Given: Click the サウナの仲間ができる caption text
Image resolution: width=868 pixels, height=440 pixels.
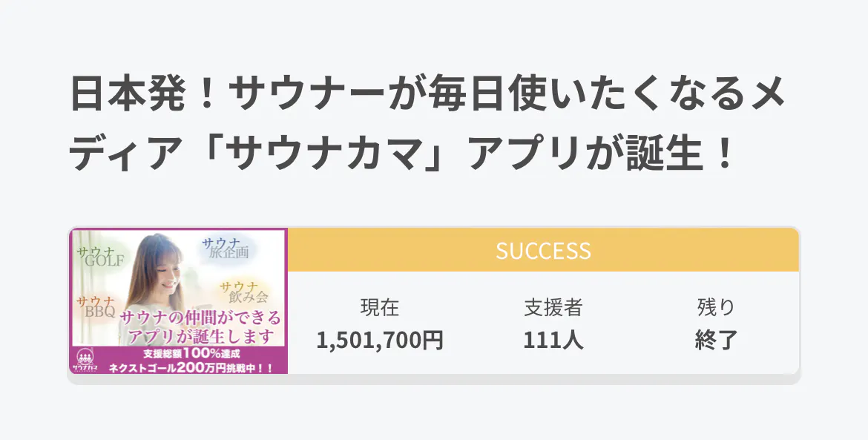Looking at the screenshot, I should coord(200,318).
